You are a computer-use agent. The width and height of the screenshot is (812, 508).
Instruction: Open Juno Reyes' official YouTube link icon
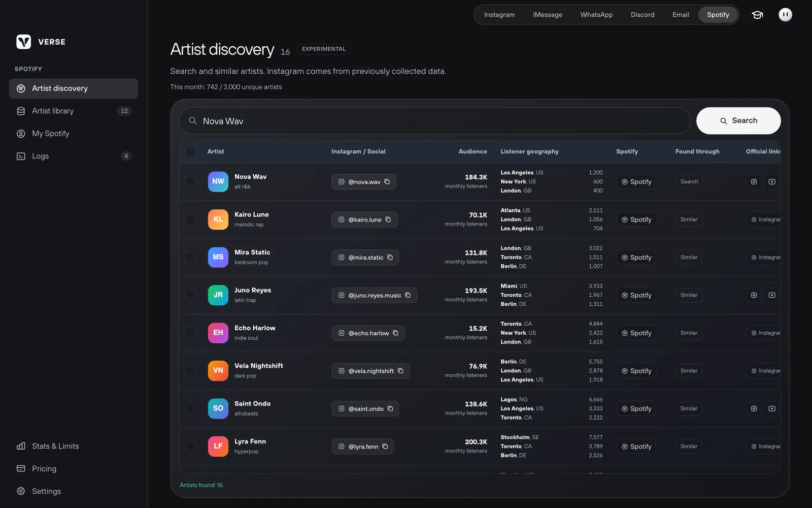[772, 295]
